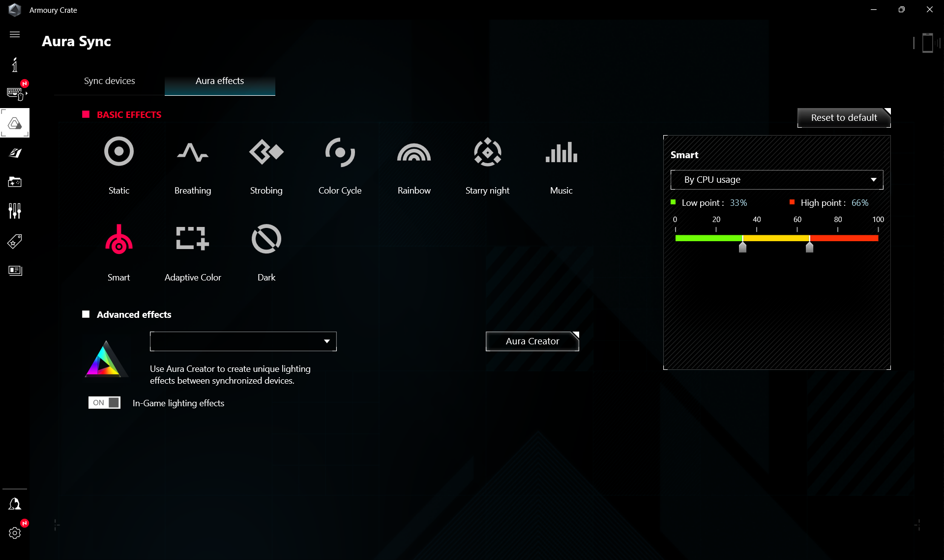944x560 pixels.
Task: Click the high point slider handle
Action: pyautogui.click(x=810, y=247)
